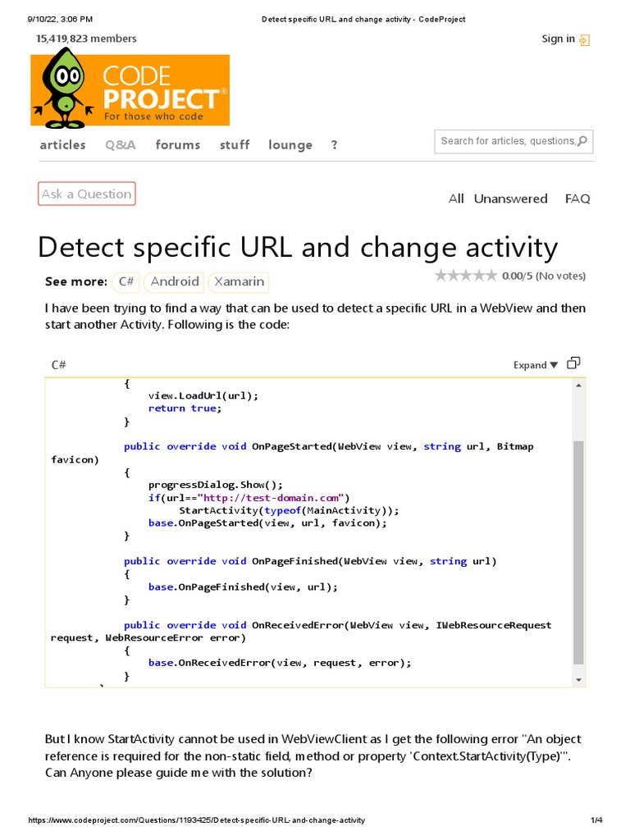Show All questions
Viewport: 630px width, 840px height.
456,199
